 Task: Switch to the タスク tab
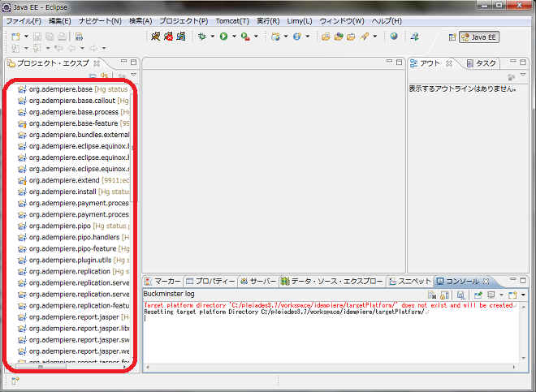[482, 63]
